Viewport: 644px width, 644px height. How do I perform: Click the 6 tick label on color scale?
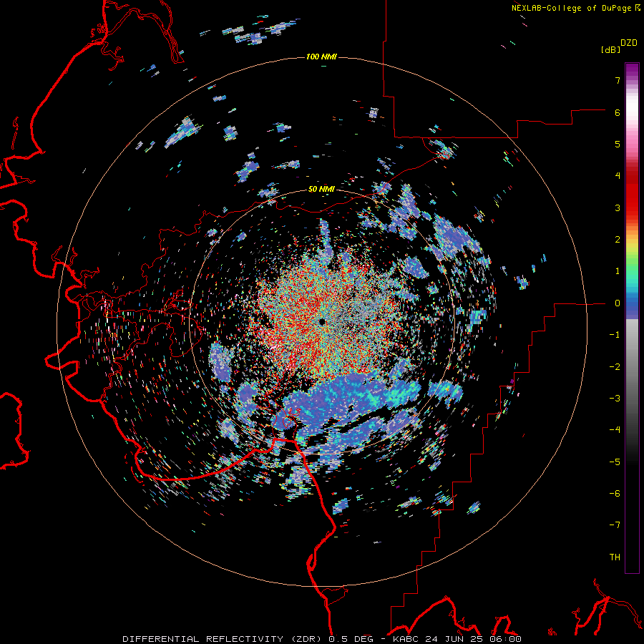click(618, 112)
